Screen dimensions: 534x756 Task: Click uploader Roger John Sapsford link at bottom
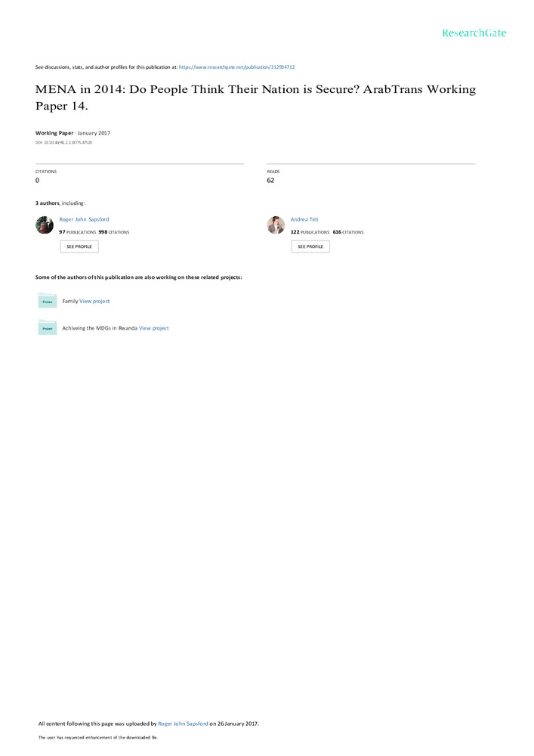tap(183, 723)
